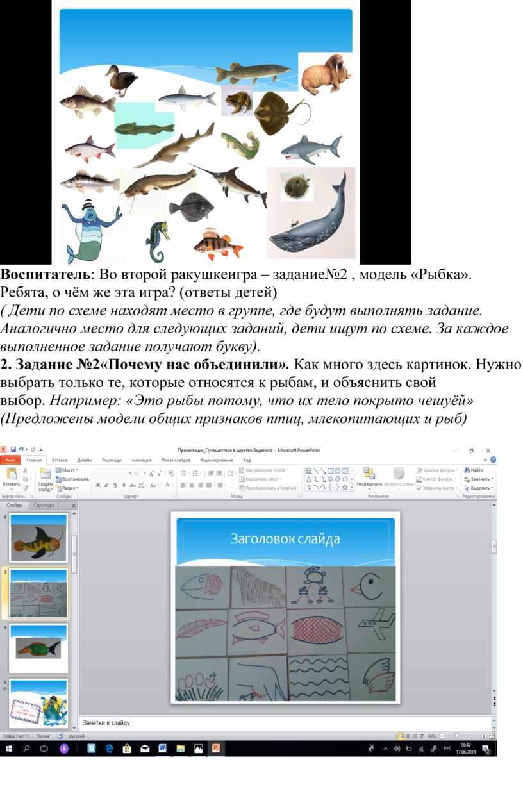This screenshot has width=523, height=812.
Task: Click the Восстановить reset slide button
Action: 72,479
